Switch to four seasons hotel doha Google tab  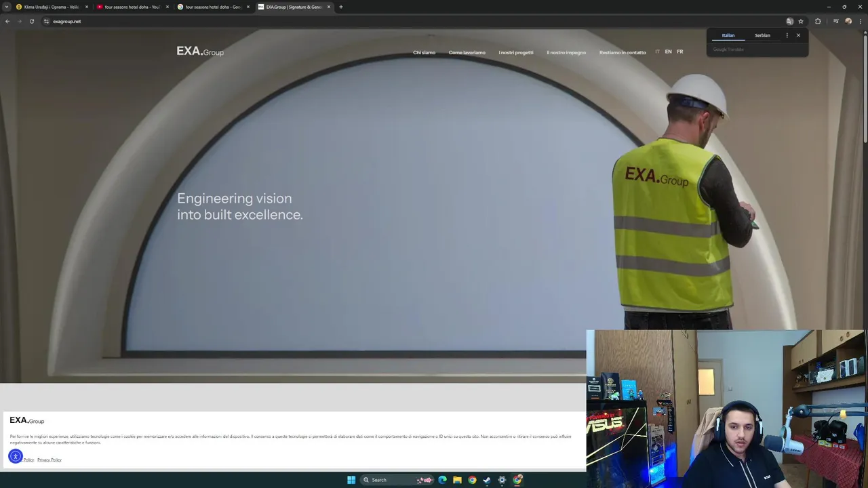click(213, 7)
